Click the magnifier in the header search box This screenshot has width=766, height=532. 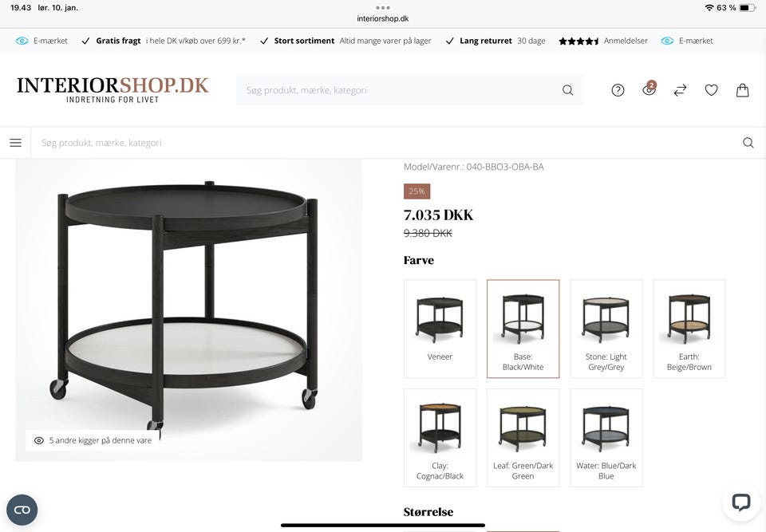567,90
